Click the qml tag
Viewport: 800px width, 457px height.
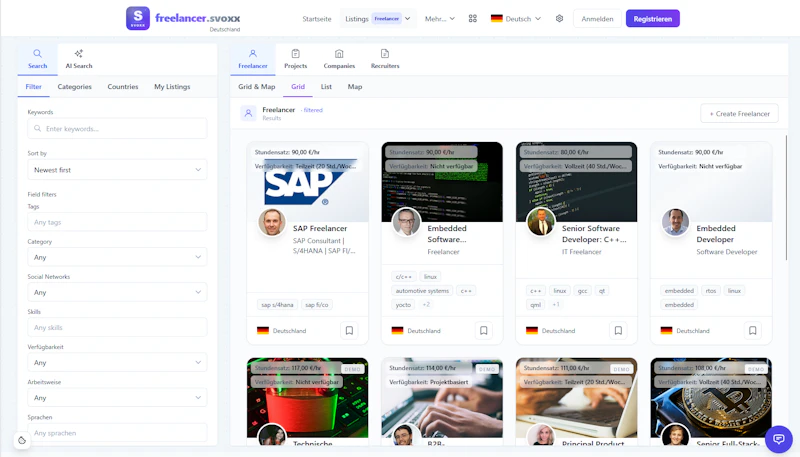[x=535, y=305]
